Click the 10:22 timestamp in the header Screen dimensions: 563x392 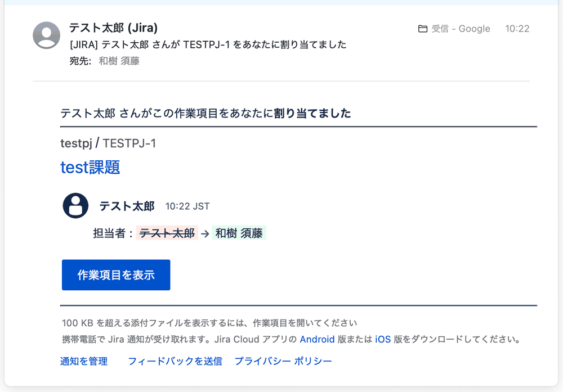(517, 29)
